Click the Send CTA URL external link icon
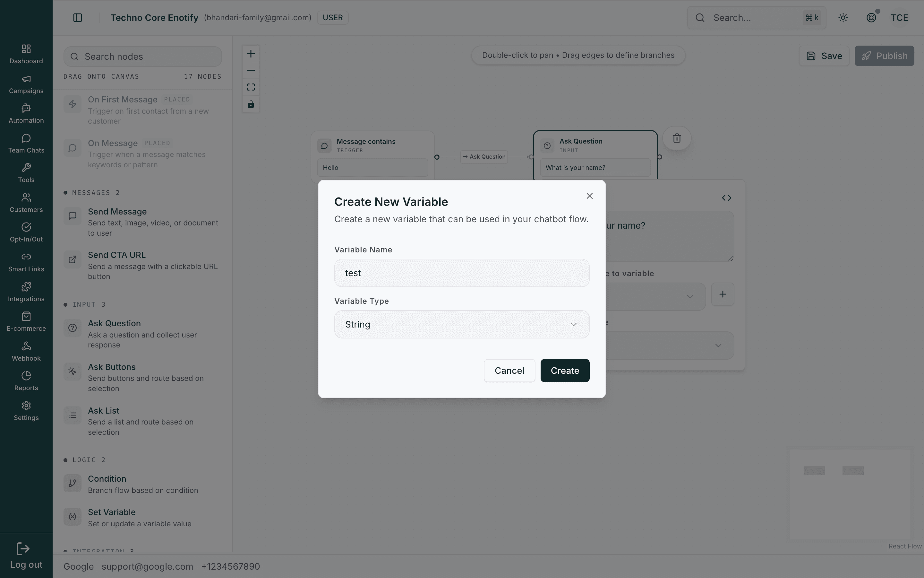924x578 pixels. tap(73, 259)
